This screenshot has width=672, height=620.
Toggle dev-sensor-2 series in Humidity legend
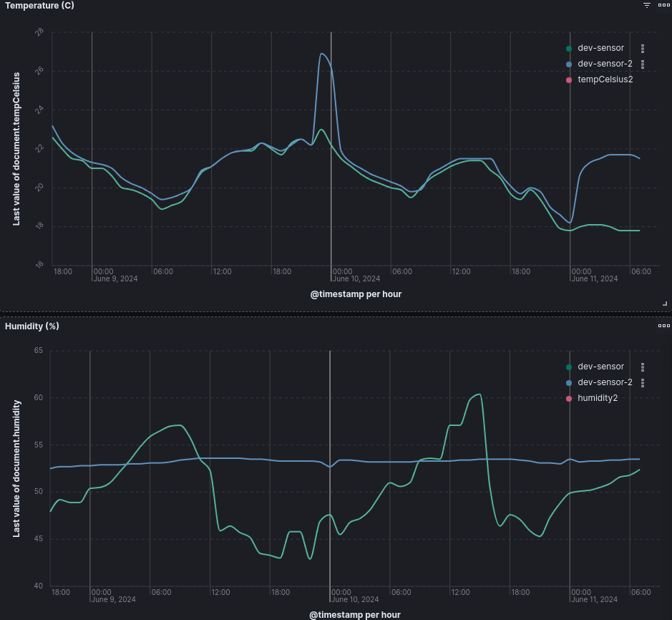click(x=605, y=382)
